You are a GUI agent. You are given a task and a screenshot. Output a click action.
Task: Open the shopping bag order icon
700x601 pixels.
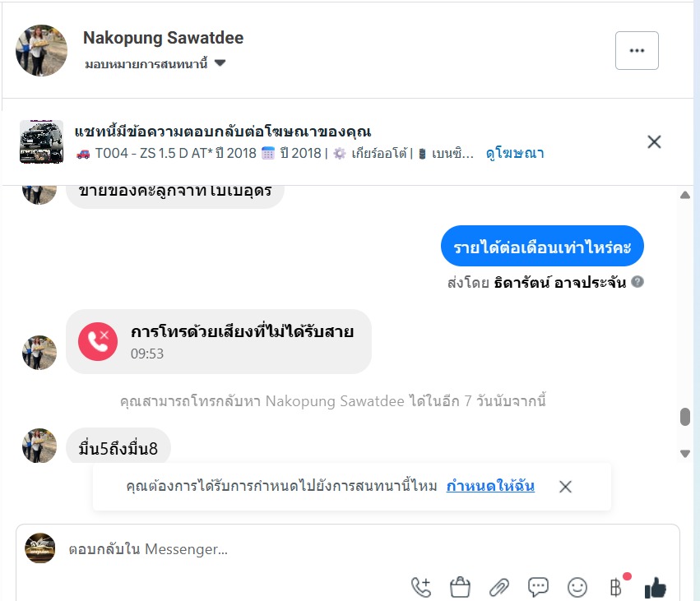click(460, 587)
